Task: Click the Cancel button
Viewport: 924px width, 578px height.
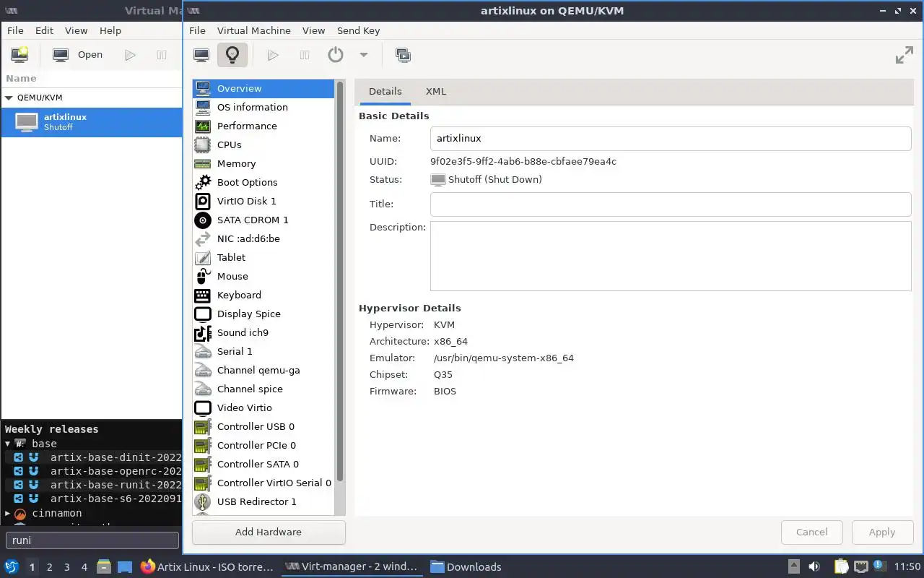Action: (x=811, y=532)
